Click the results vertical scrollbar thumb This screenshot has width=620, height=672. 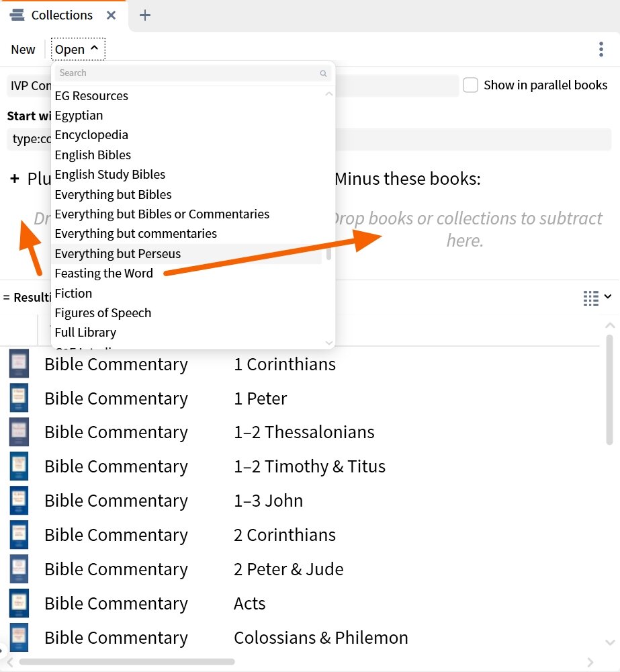610,390
